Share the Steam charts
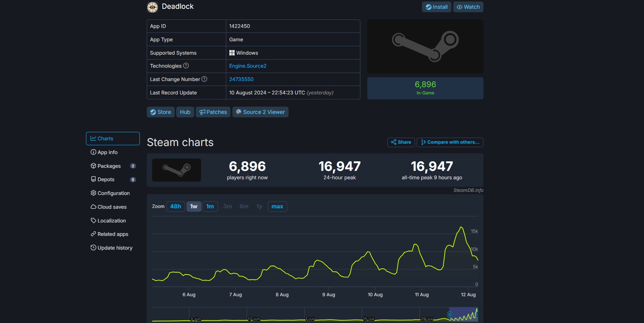 401,142
